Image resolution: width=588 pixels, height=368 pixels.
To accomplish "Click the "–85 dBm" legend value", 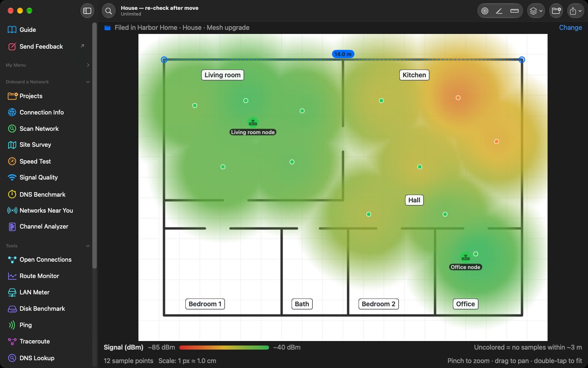I will [x=161, y=347].
